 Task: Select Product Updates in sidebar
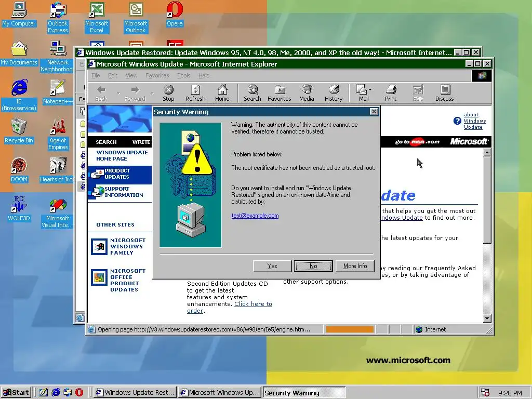(x=119, y=174)
